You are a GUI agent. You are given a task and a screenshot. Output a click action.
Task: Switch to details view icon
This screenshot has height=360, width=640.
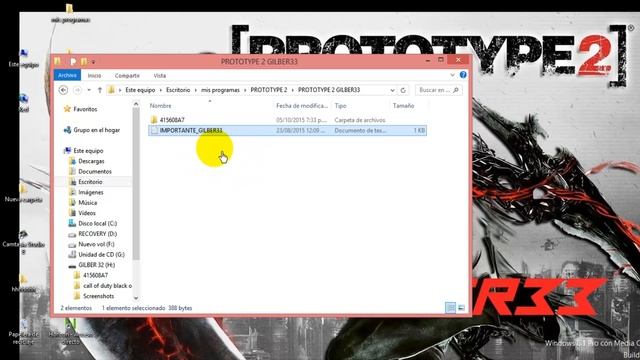[450, 308]
